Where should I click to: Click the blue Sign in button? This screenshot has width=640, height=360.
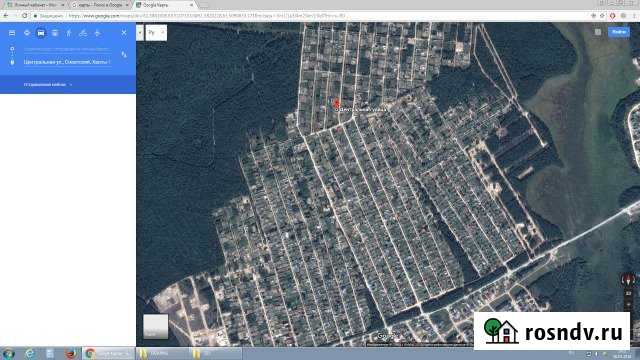coord(619,32)
